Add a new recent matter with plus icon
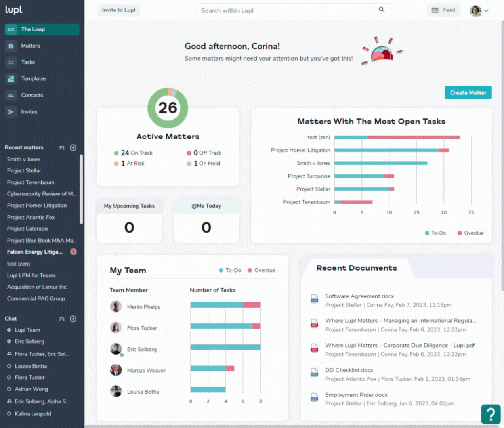Screen dimensions: 504x428 [73, 147]
